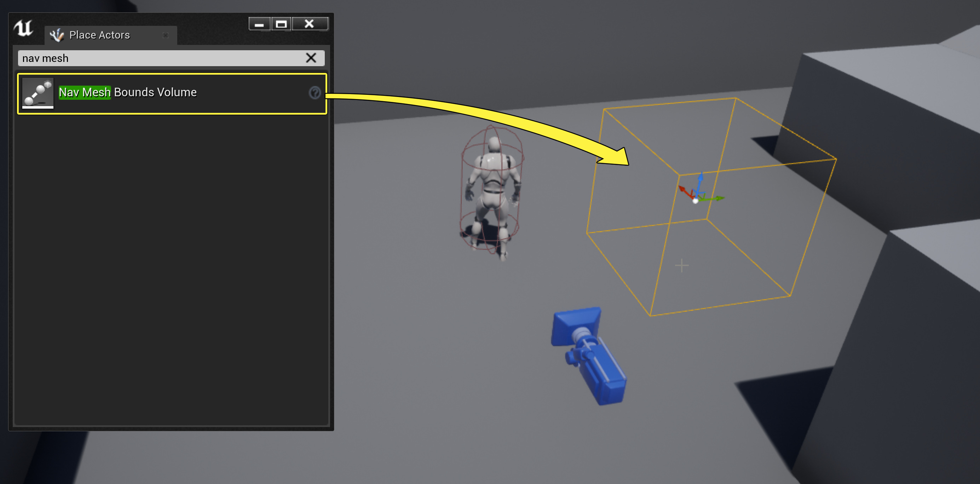
Task: Click the Nav Mesh Bounds Volume thumbnail icon
Action: click(x=38, y=93)
